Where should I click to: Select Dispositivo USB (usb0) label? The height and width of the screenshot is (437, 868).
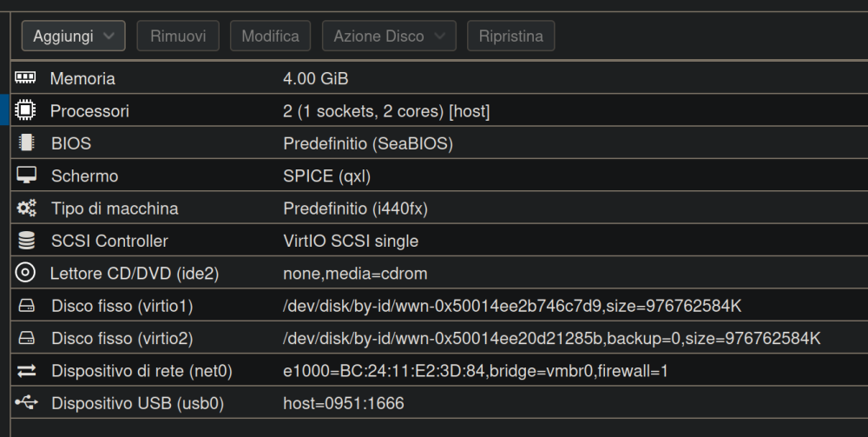137,403
